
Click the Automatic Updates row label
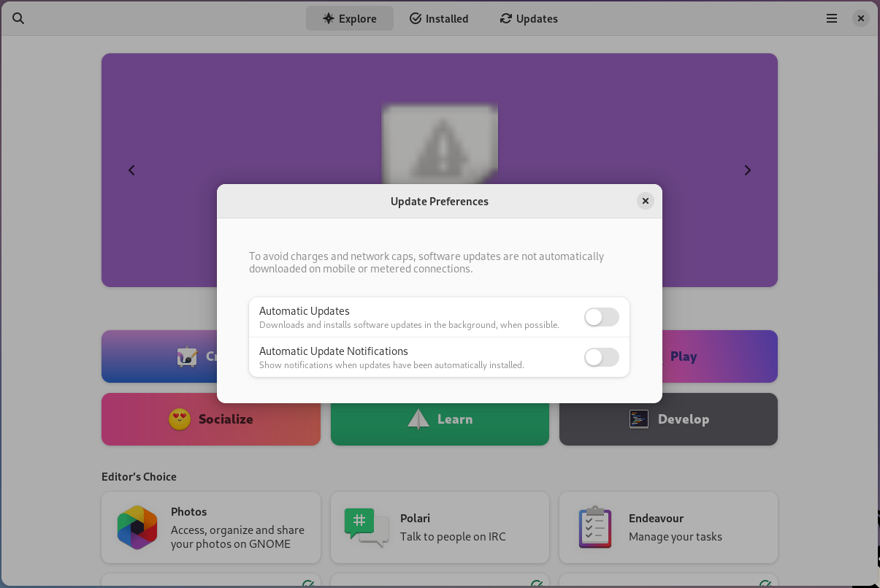305,311
